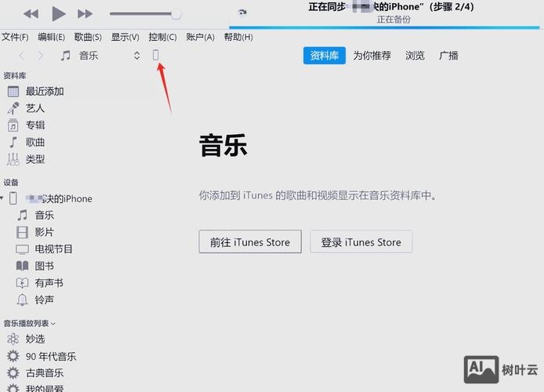
Task: Open 类型 in the library sidebar
Action: coord(35,159)
